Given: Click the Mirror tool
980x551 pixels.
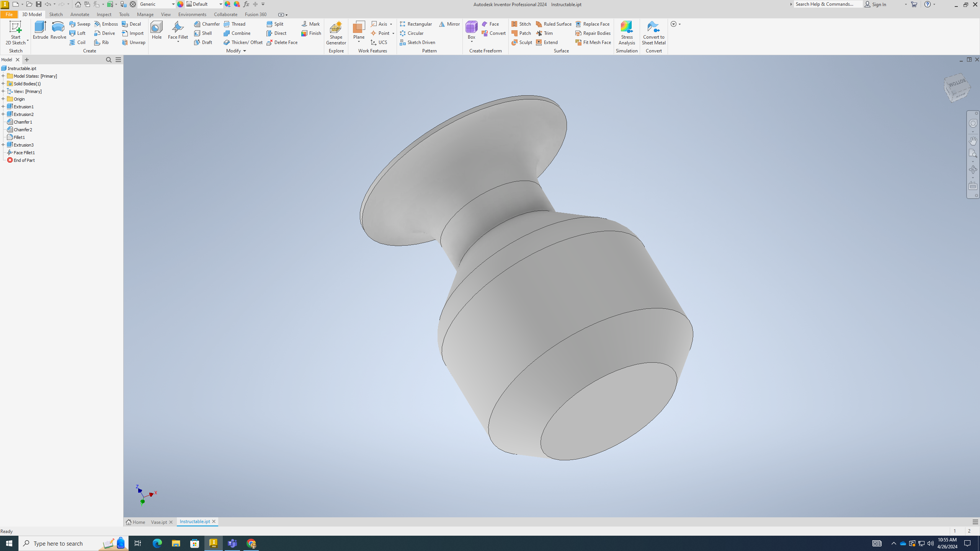Looking at the screenshot, I should pyautogui.click(x=449, y=24).
